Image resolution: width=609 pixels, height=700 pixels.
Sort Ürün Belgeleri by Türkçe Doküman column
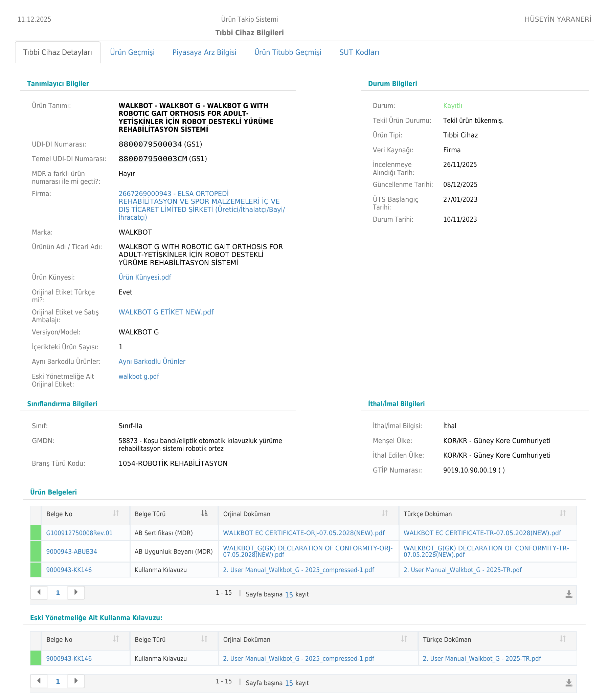(563, 513)
